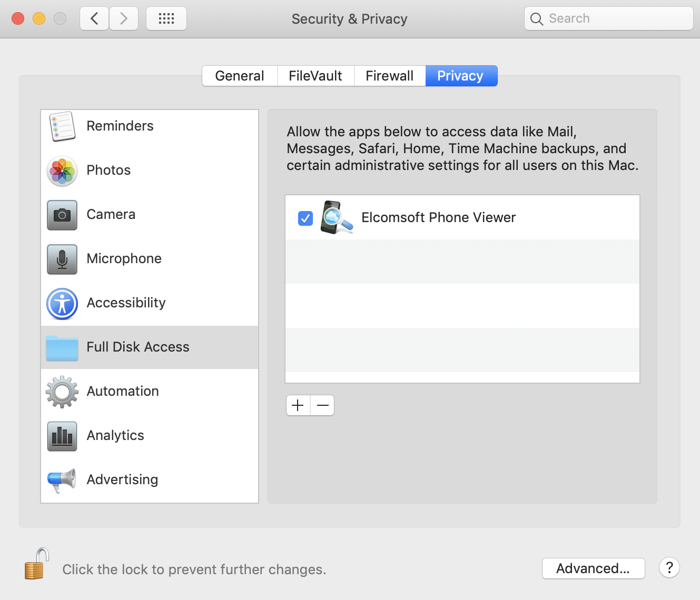The width and height of the screenshot is (700, 600).
Task: Select the Camera icon
Action: (x=62, y=215)
